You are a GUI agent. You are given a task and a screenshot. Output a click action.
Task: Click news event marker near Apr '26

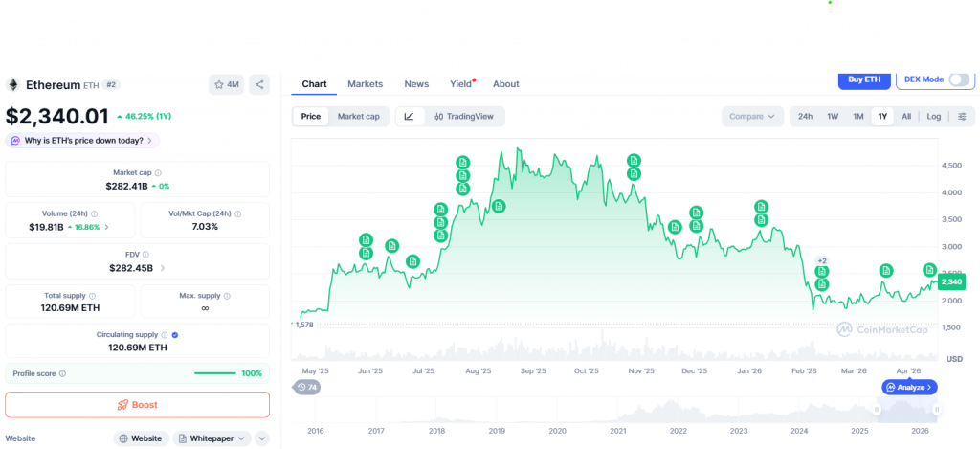point(930,270)
